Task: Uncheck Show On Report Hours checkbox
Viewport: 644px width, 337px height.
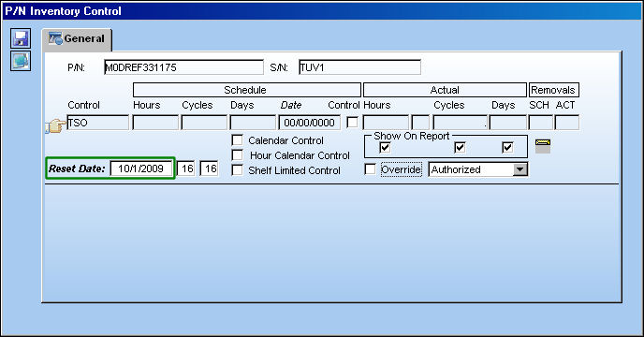Action: 385,147
